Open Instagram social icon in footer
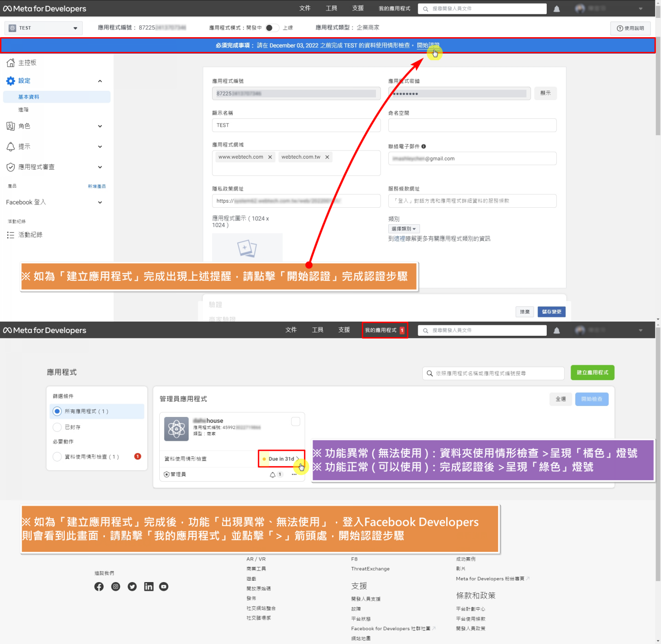This screenshot has width=661, height=644. click(x=116, y=587)
